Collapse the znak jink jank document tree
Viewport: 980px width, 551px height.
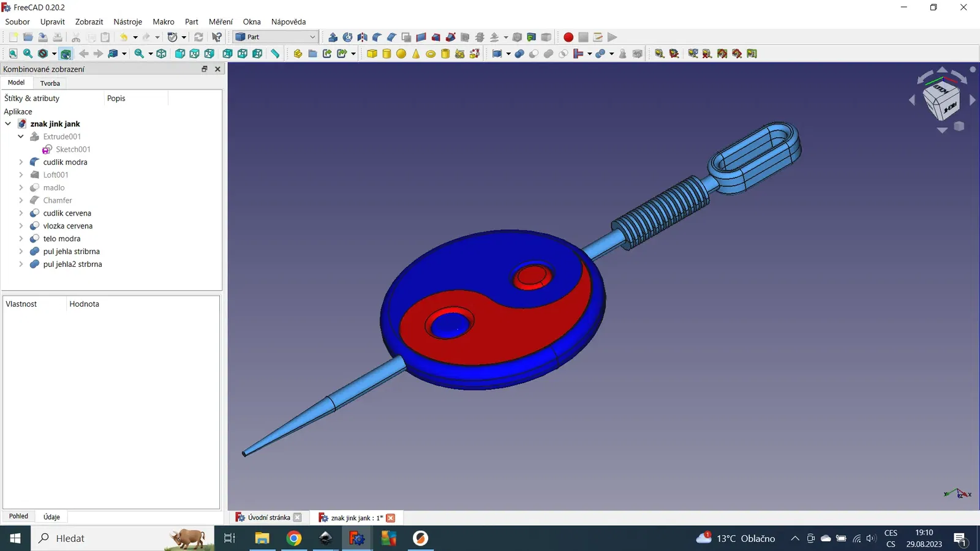[x=8, y=124]
